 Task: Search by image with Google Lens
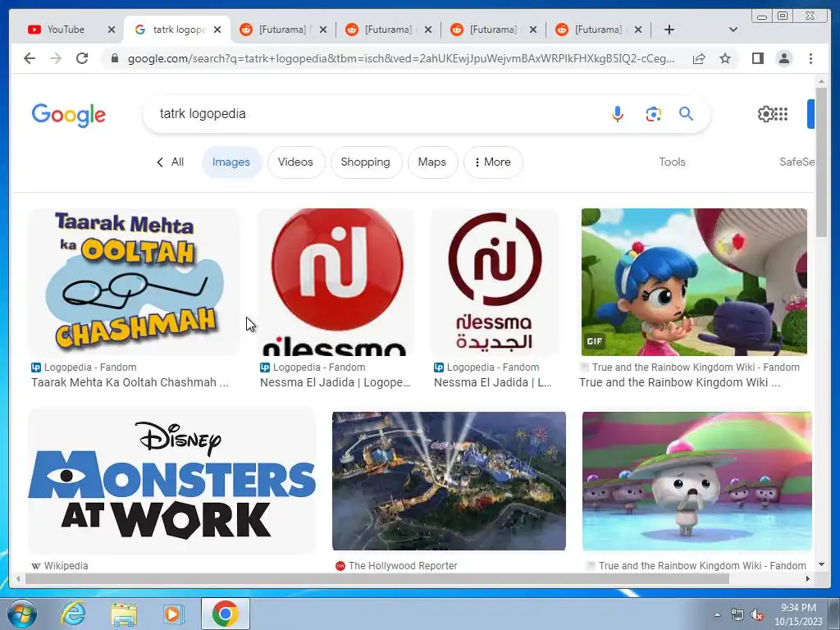[653, 114]
